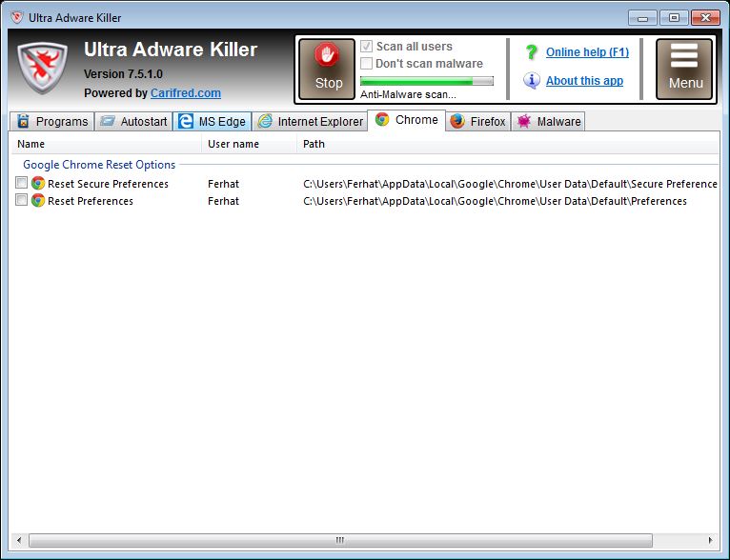
Task: Open the hamburger Menu button
Action: click(x=684, y=69)
